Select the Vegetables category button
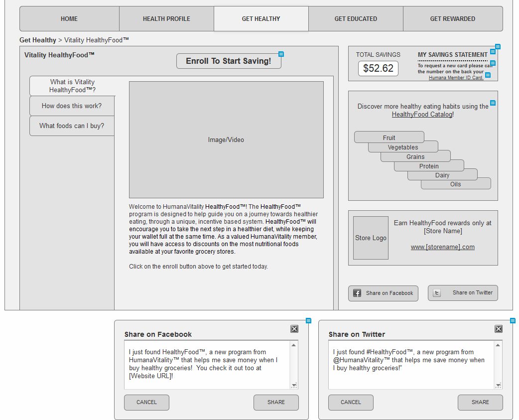This screenshot has width=519, height=420. coord(403,147)
